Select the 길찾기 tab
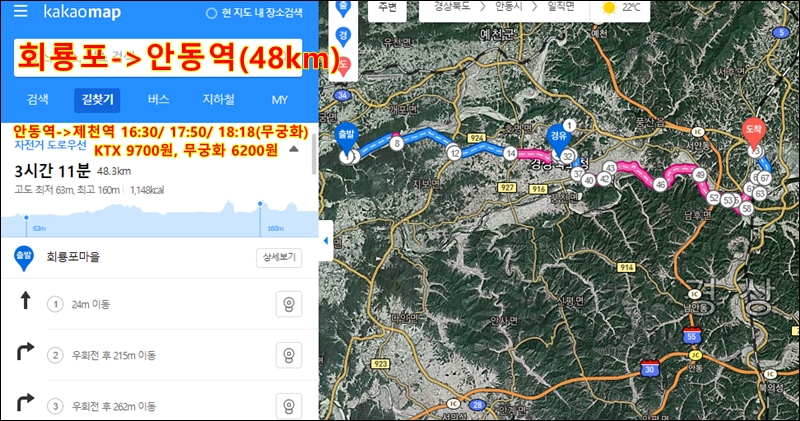 coord(97,100)
